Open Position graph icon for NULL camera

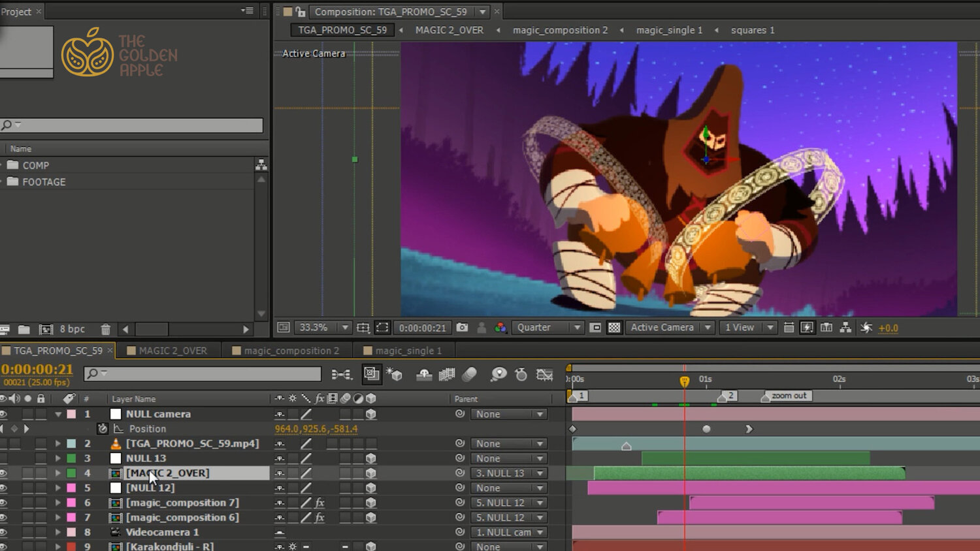(118, 429)
